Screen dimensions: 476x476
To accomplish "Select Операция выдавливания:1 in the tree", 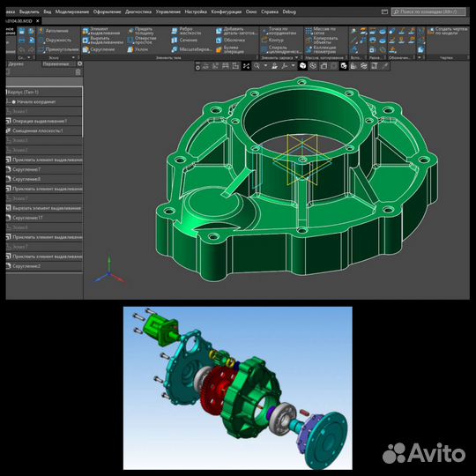I will tap(44, 121).
